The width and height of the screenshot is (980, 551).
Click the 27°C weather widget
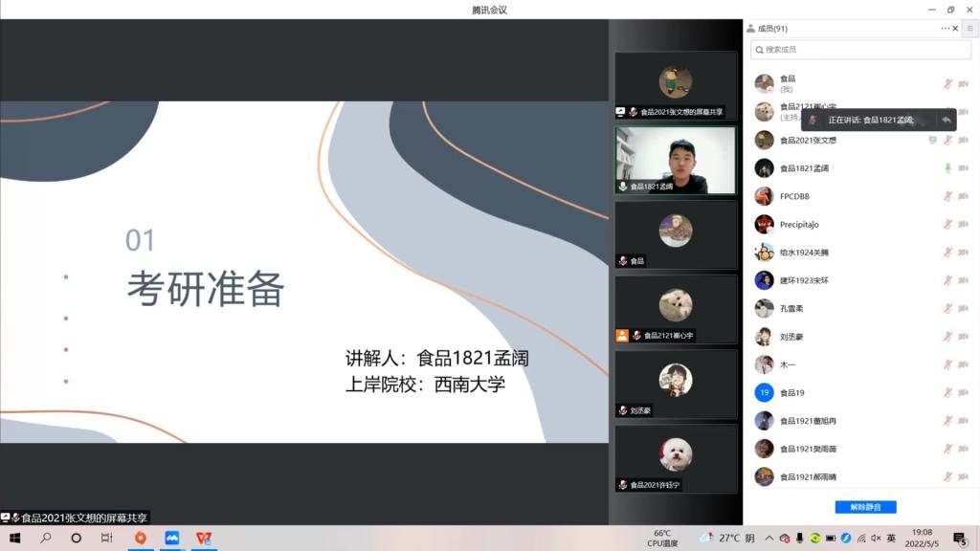click(727, 538)
